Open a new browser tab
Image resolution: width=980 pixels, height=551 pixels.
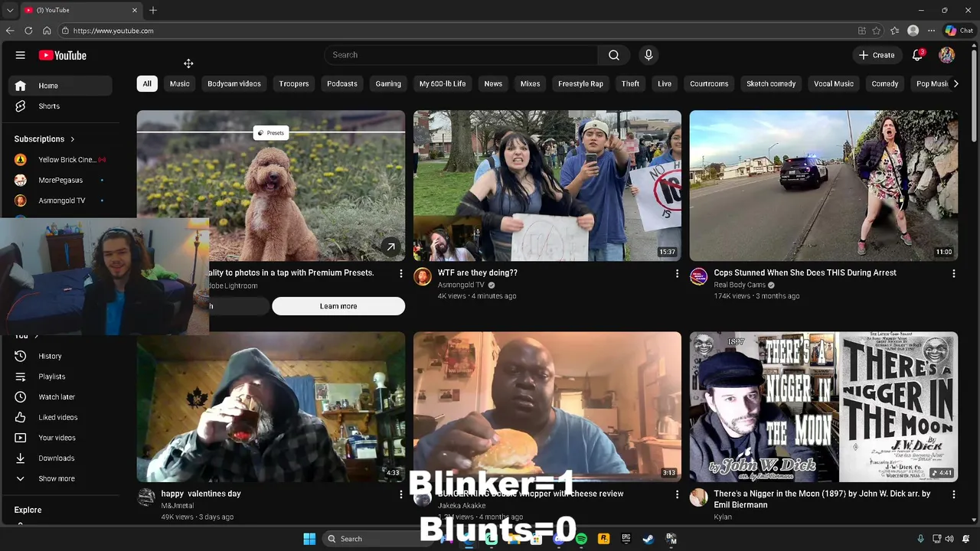tap(153, 10)
